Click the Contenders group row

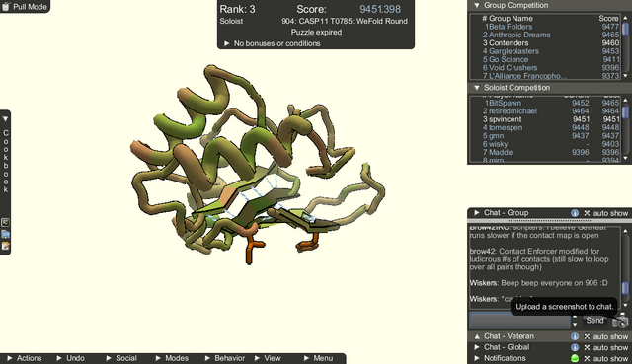551,42
